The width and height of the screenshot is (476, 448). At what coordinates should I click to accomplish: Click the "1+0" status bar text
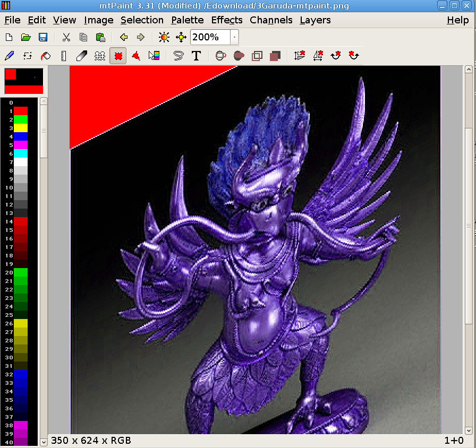(454, 441)
